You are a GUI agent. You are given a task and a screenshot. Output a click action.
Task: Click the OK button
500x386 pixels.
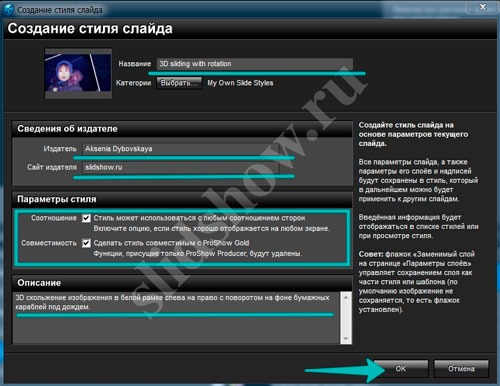coord(401,368)
